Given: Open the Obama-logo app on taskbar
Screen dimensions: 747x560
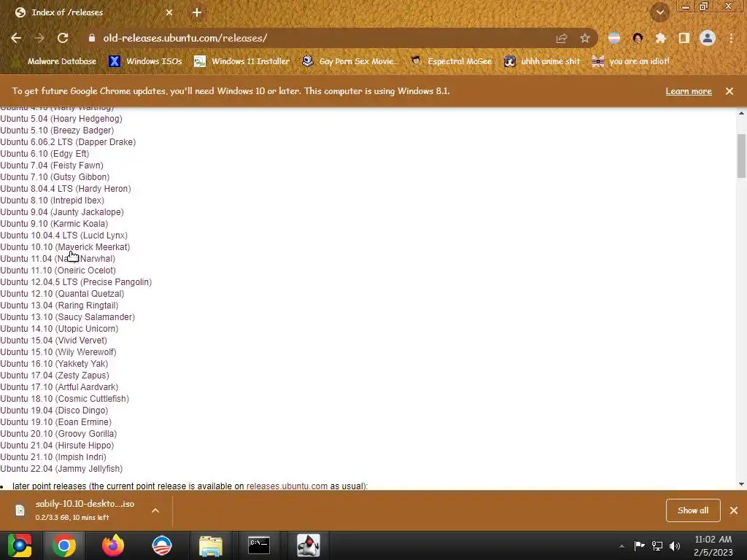Looking at the screenshot, I should tap(161, 545).
